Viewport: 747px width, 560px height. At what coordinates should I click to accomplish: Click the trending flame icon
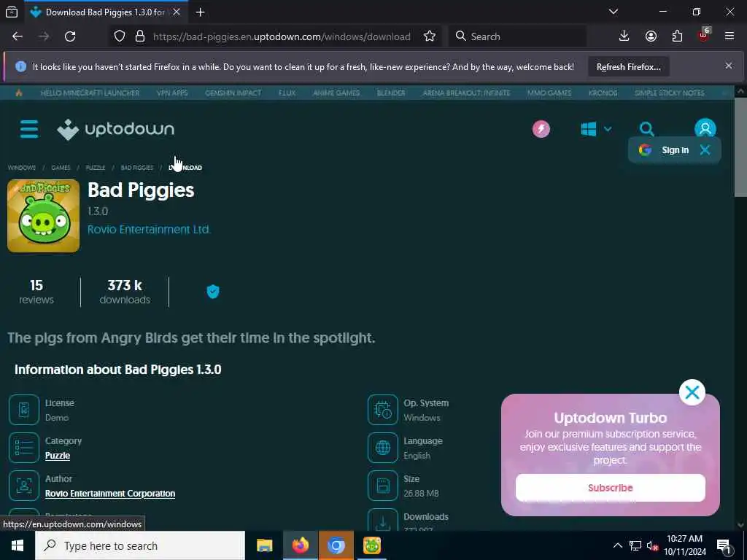click(x=19, y=93)
